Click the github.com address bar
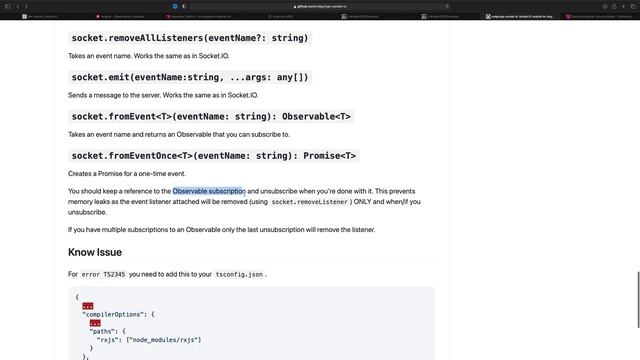The height and width of the screenshot is (360, 640). tap(320, 7)
